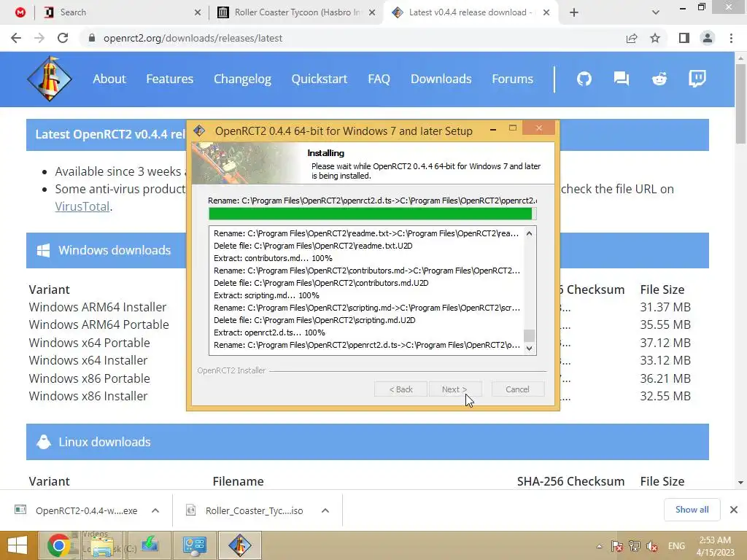
Task: Open Chrome three-dot menu
Action: [731, 38]
